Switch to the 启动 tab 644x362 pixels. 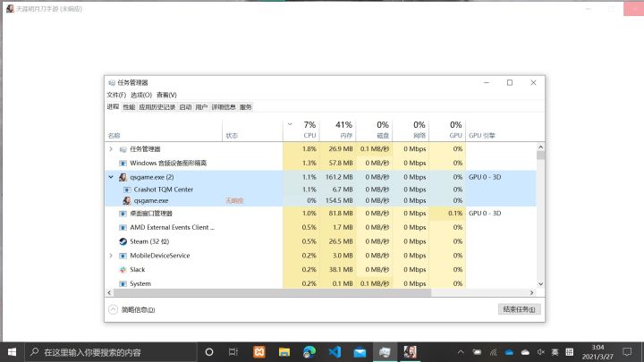coord(185,107)
